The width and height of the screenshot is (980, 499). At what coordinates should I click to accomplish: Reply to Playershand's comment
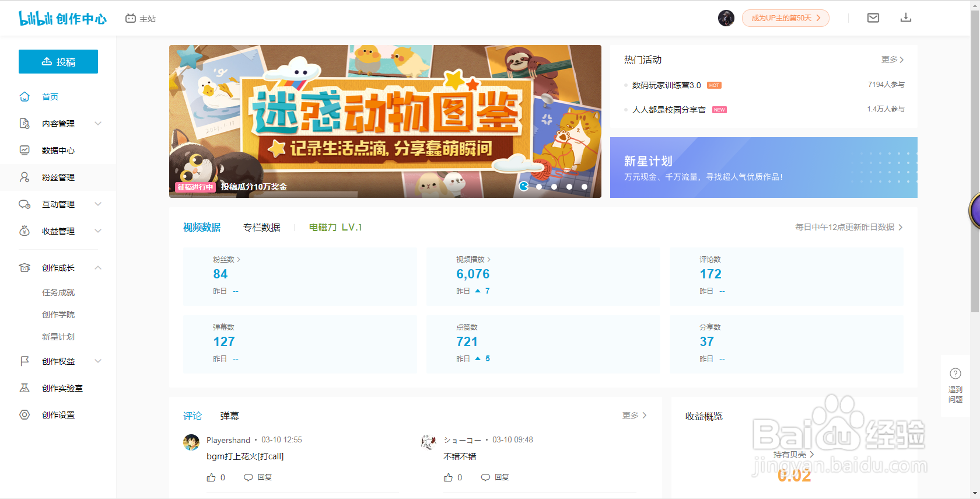point(258,477)
